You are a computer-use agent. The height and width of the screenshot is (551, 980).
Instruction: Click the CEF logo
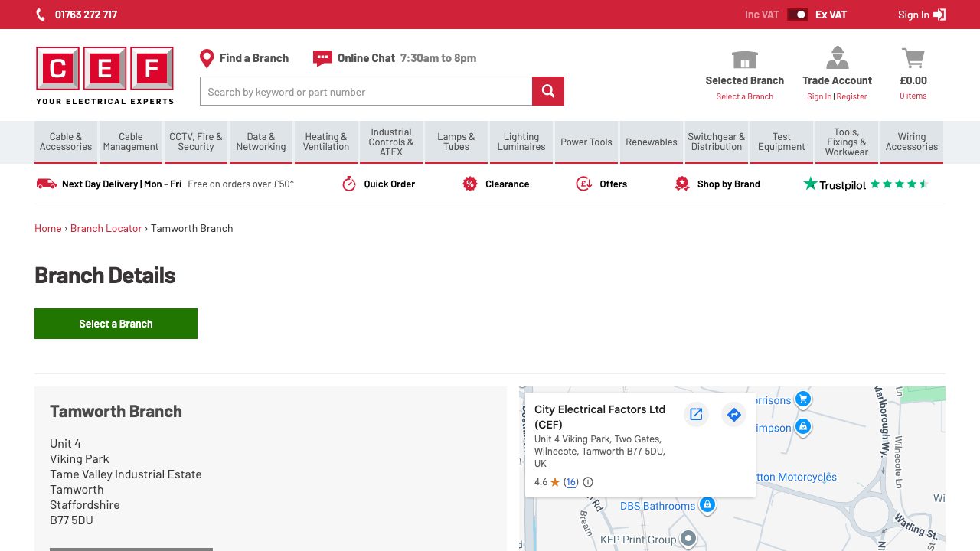click(105, 76)
